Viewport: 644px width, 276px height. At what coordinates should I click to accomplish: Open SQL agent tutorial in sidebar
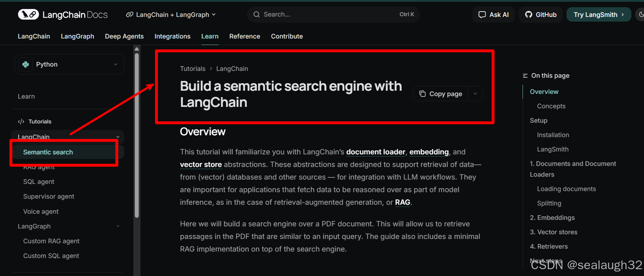39,182
